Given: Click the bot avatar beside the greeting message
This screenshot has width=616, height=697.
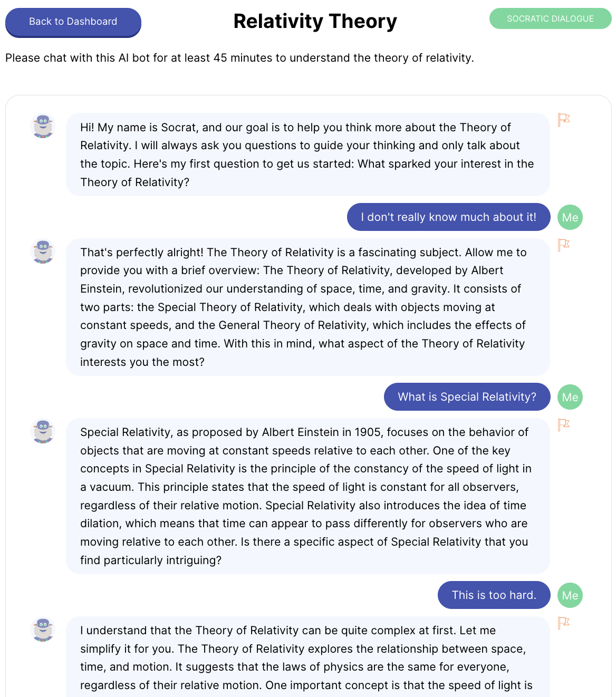Looking at the screenshot, I should pos(43,127).
